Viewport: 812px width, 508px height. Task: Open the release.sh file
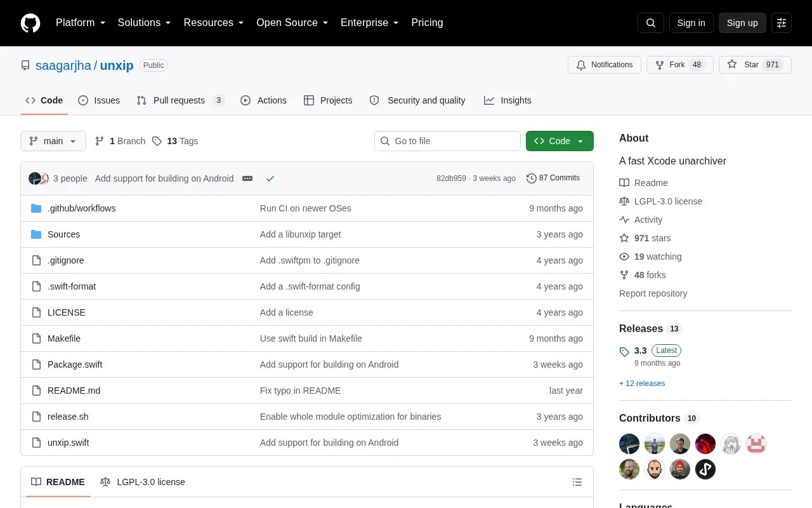click(x=68, y=417)
